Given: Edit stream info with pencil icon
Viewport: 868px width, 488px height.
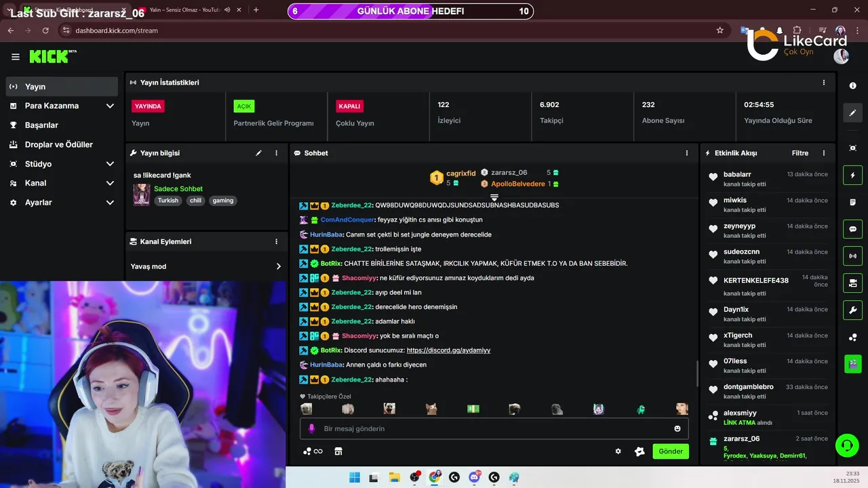Looking at the screenshot, I should tap(258, 153).
